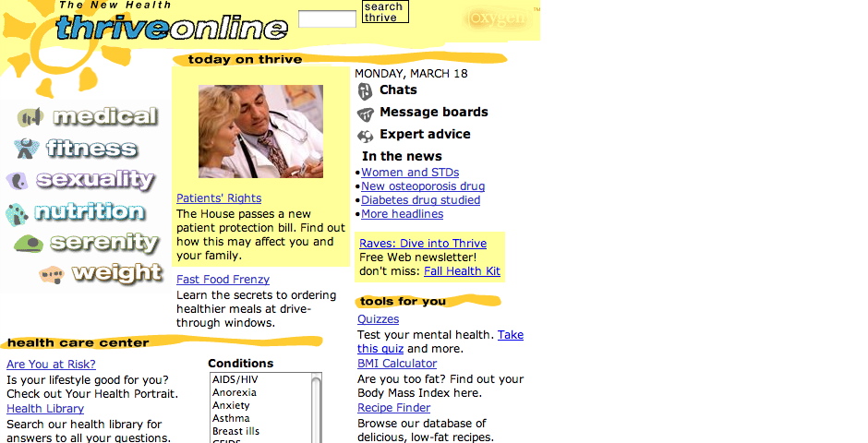Read the Women and STDs headline

[410, 173]
